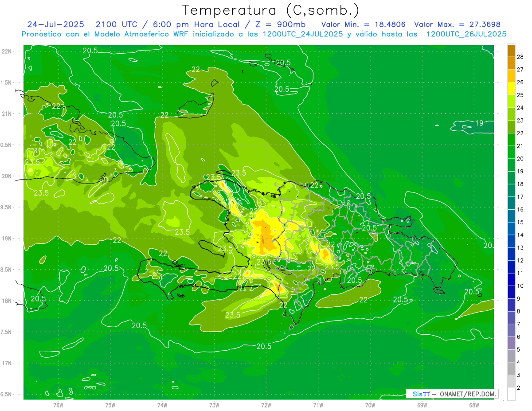Click the "Z = 900mb" level text

[x=280, y=24]
